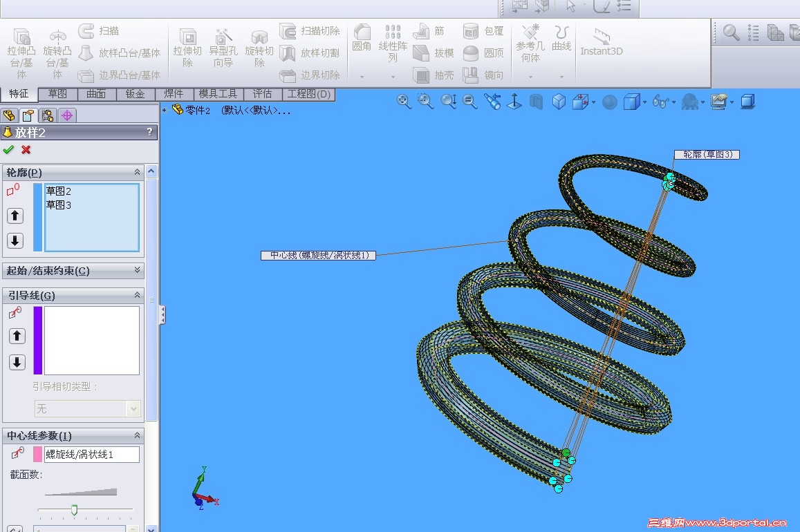Image resolution: width=800 pixels, height=532 pixels.
Task: Open the Linear Pattern dropdown arrow
Action: point(393,77)
